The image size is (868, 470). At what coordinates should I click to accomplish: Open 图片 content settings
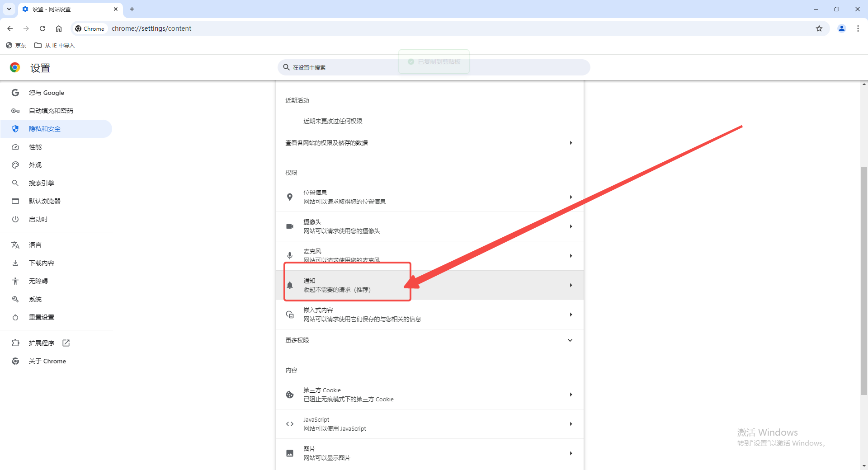(429, 453)
